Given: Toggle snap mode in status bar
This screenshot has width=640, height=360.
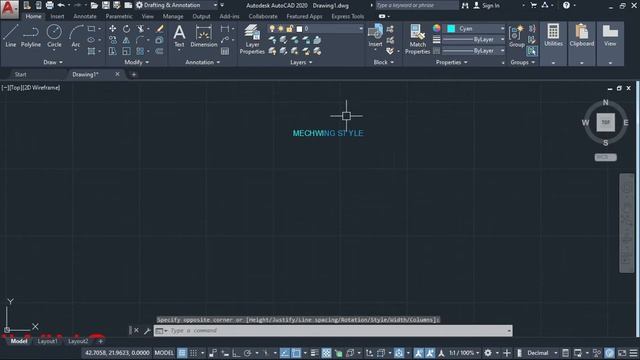Looking at the screenshot, I should (x=193, y=353).
